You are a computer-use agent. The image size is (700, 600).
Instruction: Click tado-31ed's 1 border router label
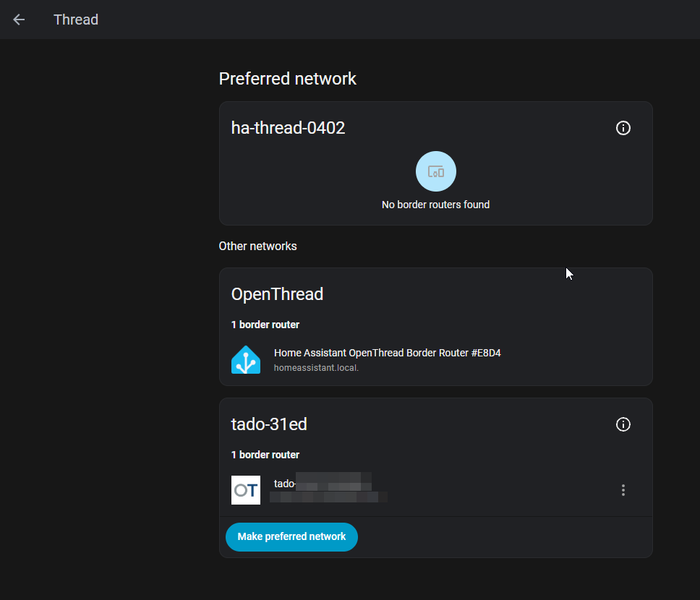(265, 455)
